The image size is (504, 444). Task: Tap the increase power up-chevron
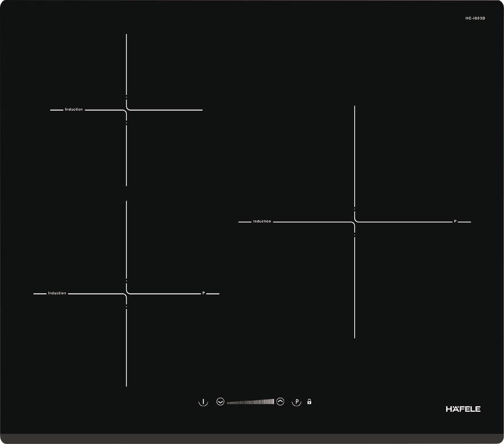280,401
